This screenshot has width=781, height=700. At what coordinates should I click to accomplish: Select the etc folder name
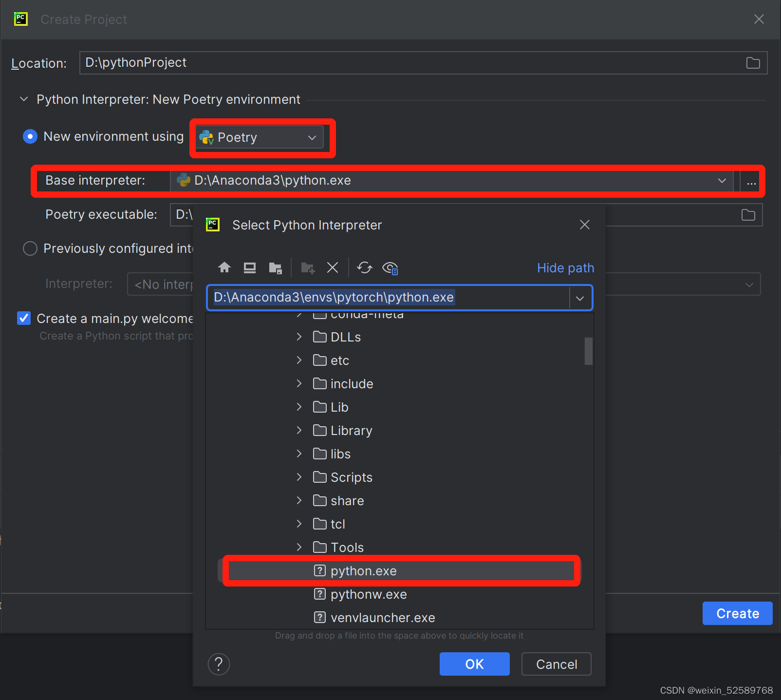tap(340, 360)
